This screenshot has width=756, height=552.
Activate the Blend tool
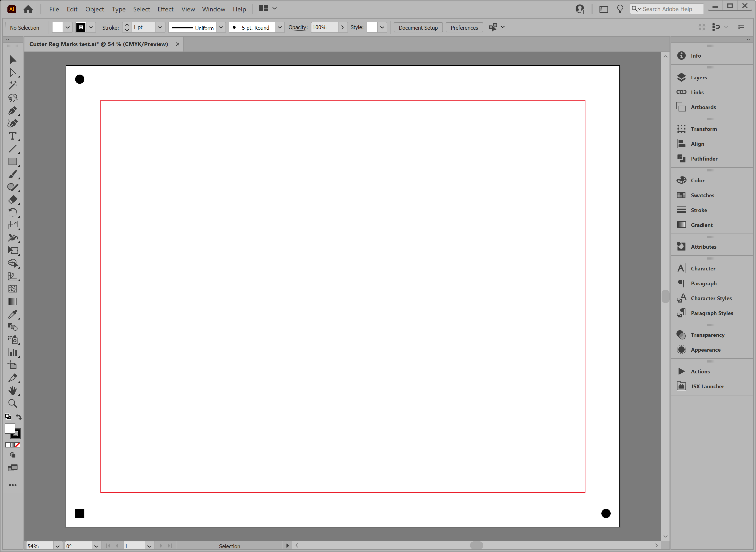(x=13, y=327)
